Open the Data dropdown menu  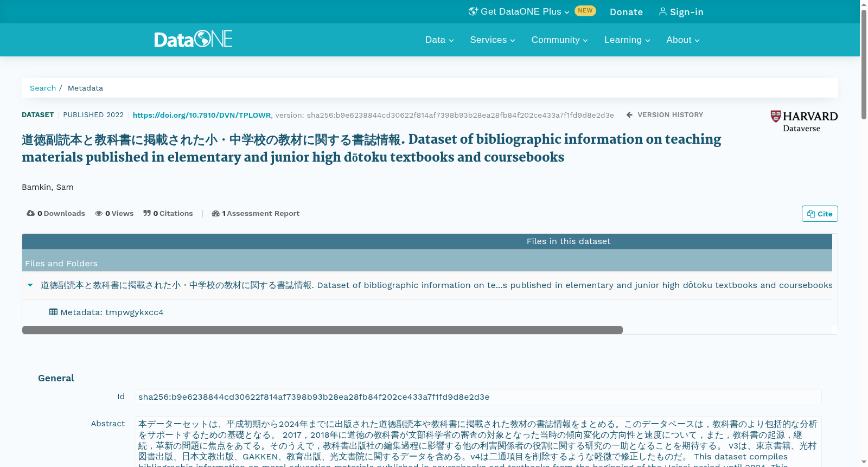[x=439, y=40]
